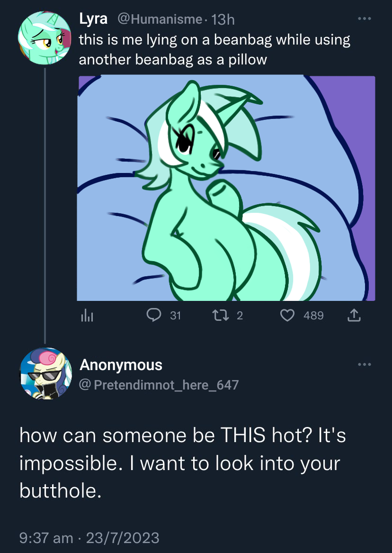Click the Lyra display name

tap(93, 19)
